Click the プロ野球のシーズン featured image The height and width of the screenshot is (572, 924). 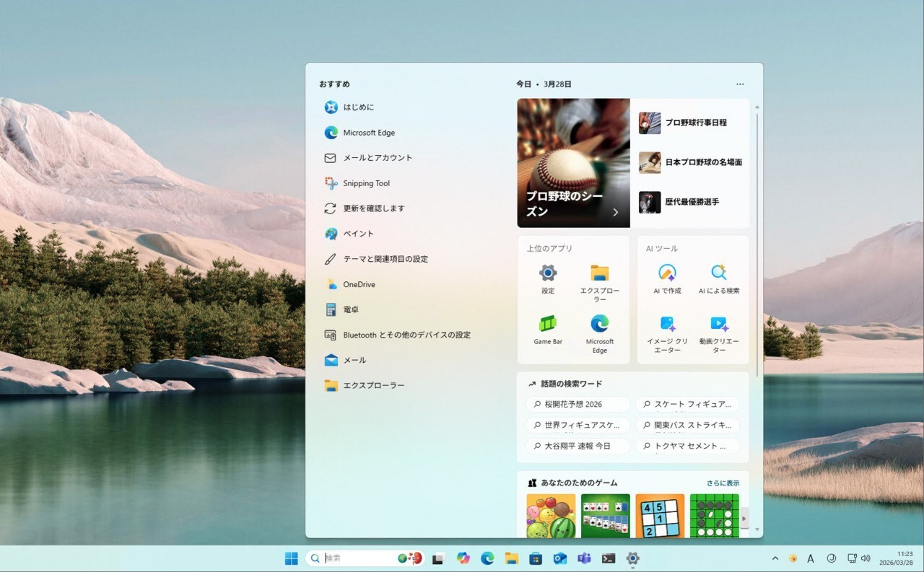click(573, 163)
